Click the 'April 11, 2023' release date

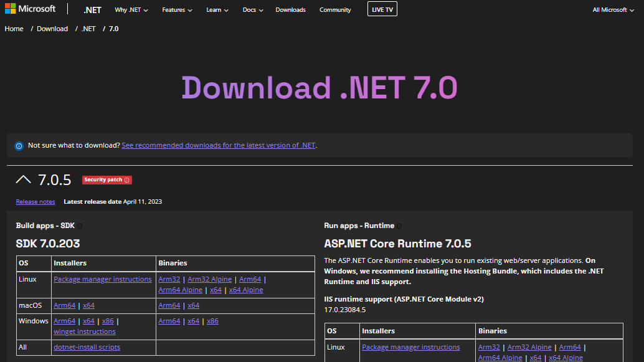point(143,202)
